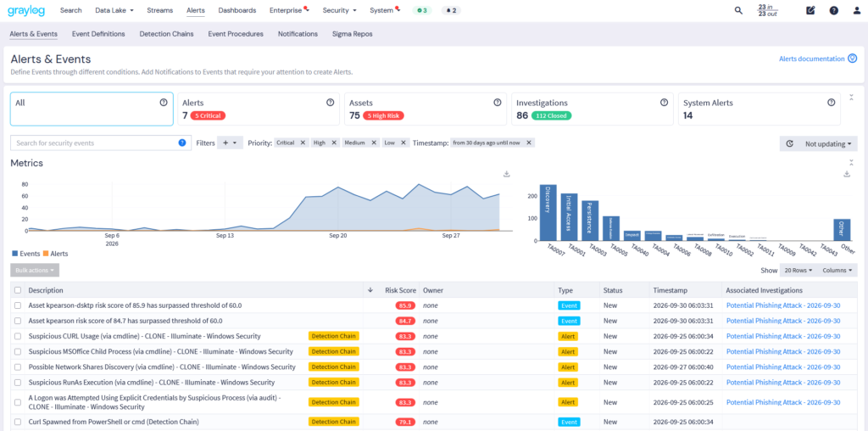The image size is (868, 431).
Task: Select the Suspicious CURL Usage row checkbox
Action: [19, 336]
